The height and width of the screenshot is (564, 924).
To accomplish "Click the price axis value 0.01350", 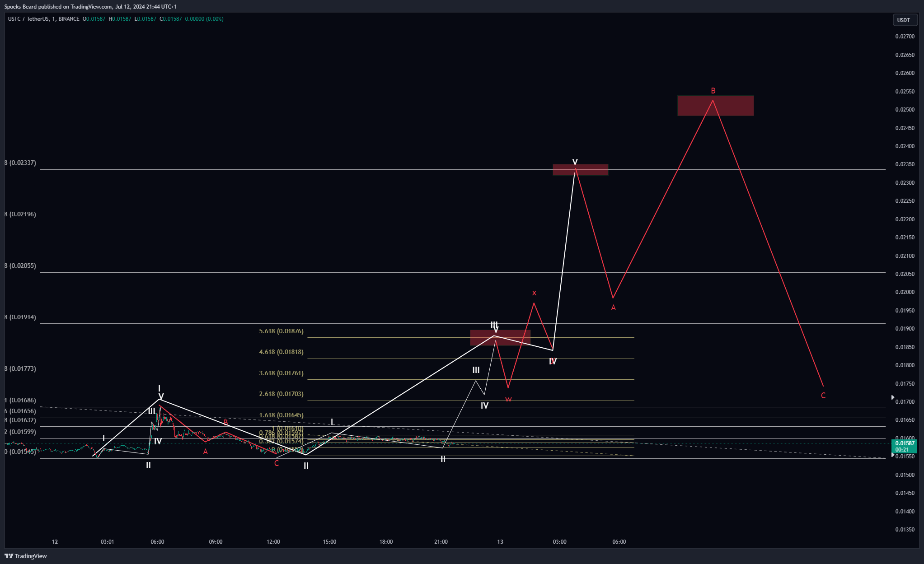I will (905, 530).
